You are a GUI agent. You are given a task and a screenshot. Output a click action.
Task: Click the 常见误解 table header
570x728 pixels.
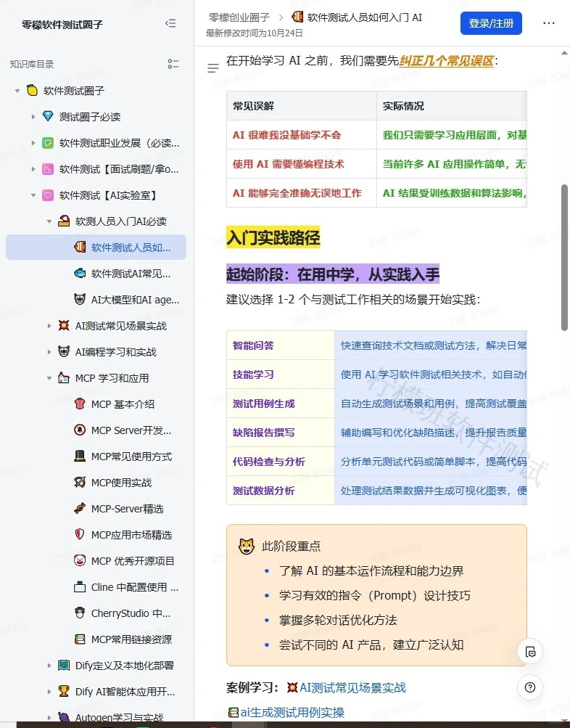click(302, 106)
